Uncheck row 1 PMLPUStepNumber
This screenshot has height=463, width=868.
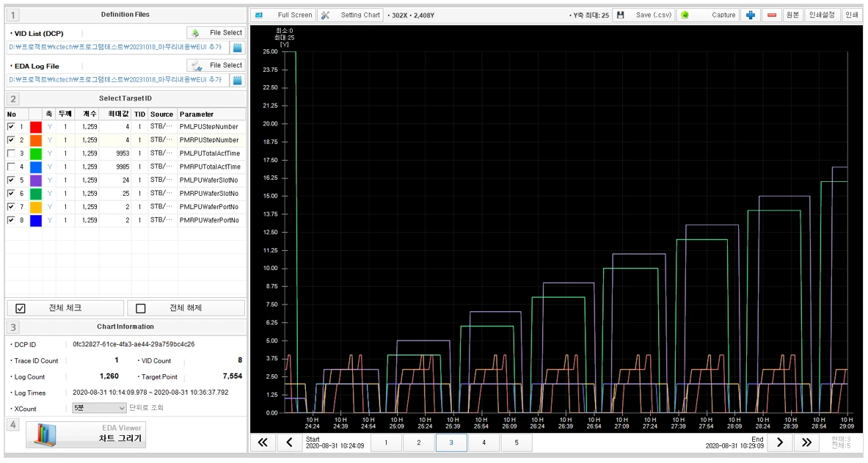pos(11,127)
